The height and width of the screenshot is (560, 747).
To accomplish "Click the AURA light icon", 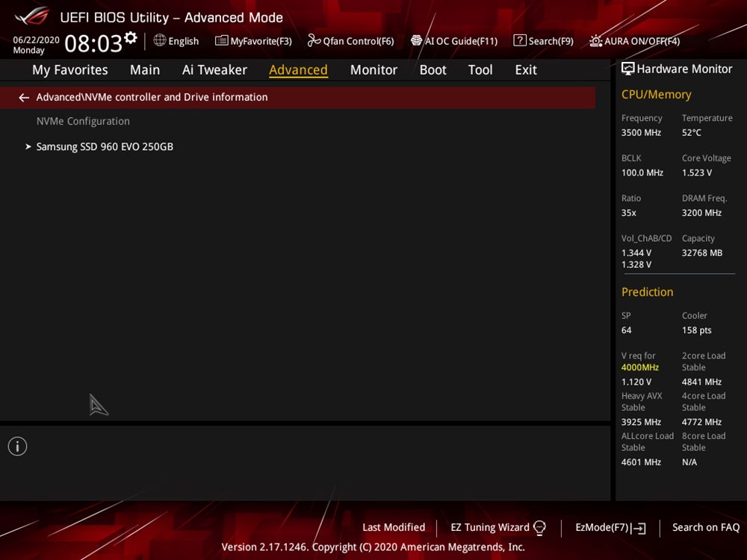I will [x=595, y=41].
